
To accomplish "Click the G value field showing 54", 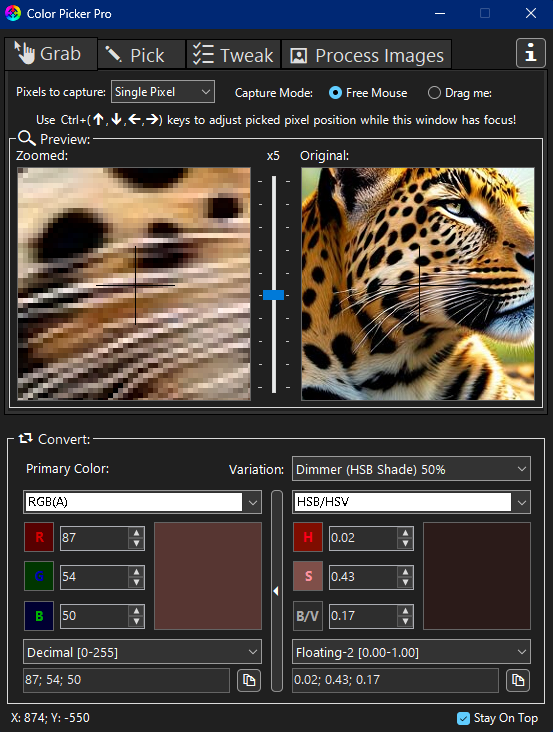I will click(x=94, y=577).
